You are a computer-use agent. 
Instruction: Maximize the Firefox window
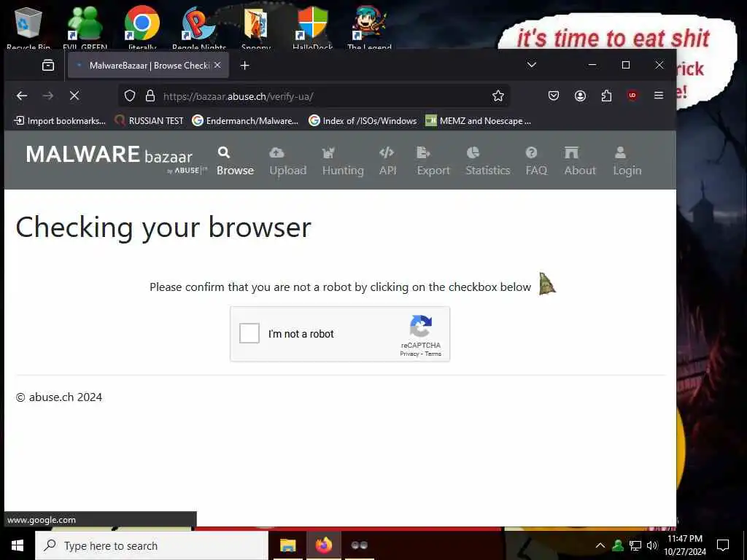click(x=626, y=65)
